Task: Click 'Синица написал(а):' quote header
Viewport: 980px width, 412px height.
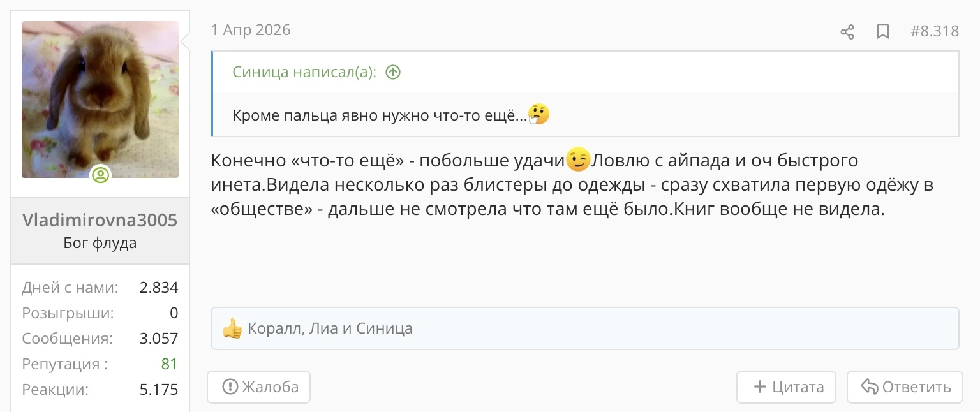Action: coord(305,72)
